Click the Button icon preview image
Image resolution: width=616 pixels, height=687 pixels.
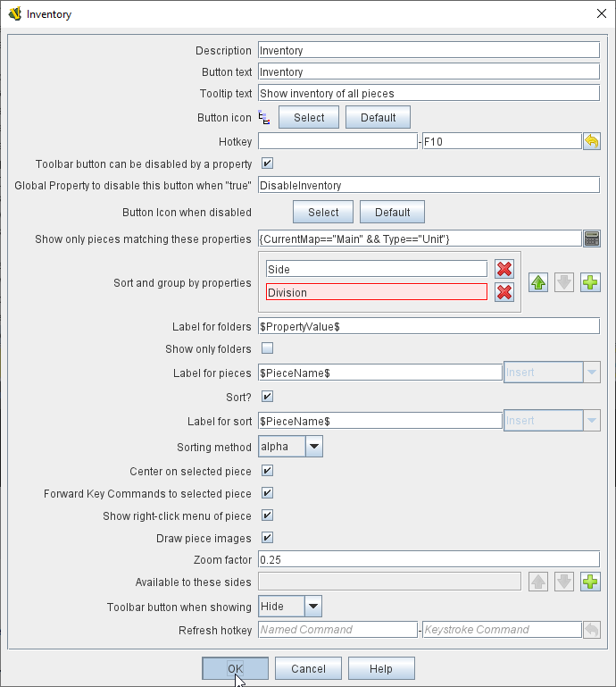264,118
